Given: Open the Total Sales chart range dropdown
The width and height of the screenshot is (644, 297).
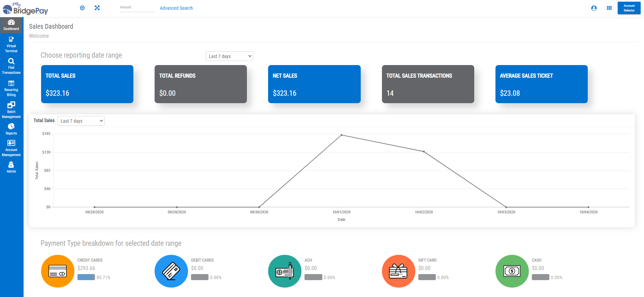Looking at the screenshot, I should tap(81, 121).
